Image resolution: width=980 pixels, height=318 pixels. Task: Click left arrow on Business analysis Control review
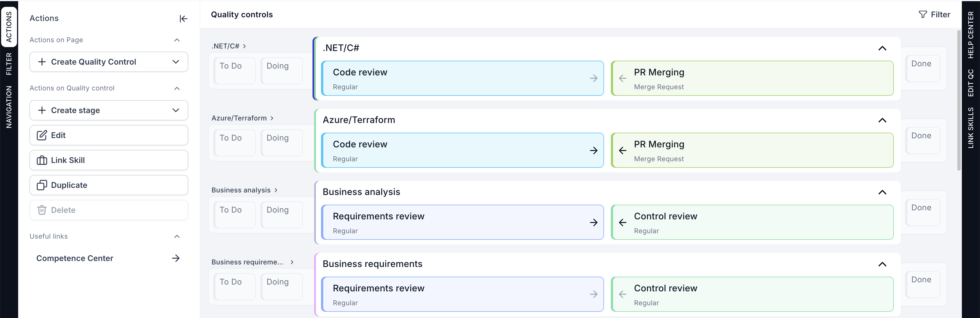click(x=622, y=222)
